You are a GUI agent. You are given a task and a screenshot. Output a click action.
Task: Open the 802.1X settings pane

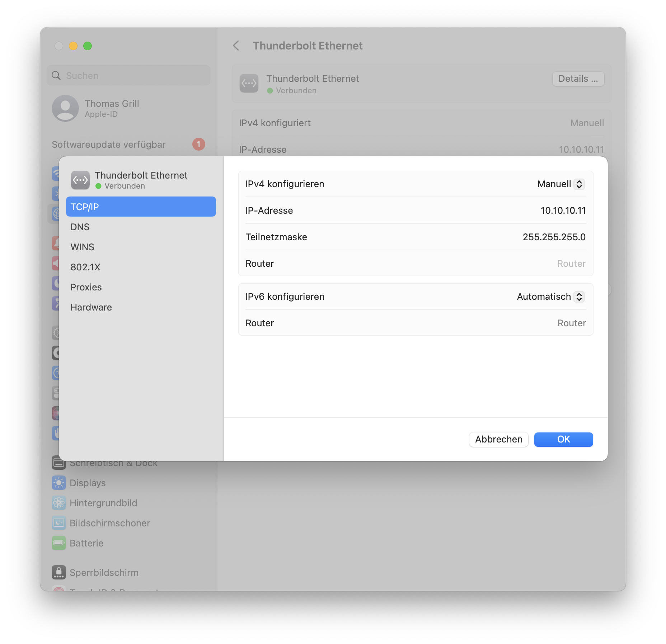point(85,267)
